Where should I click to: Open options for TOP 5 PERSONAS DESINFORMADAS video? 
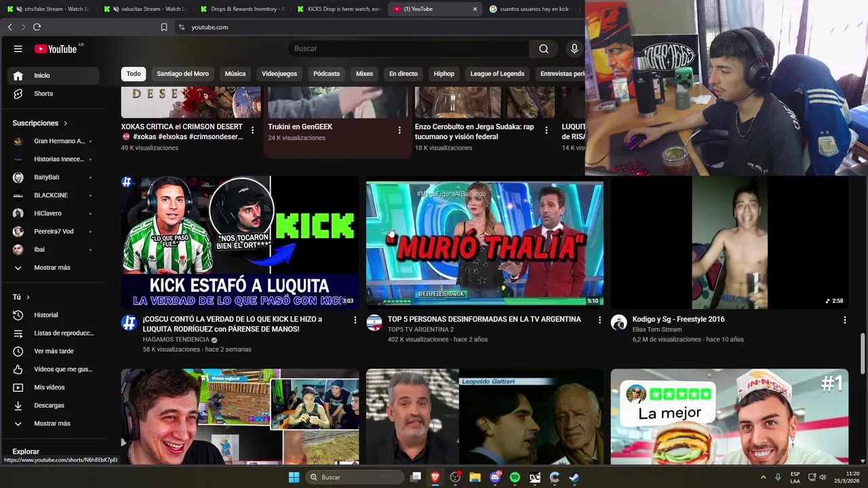click(x=599, y=320)
